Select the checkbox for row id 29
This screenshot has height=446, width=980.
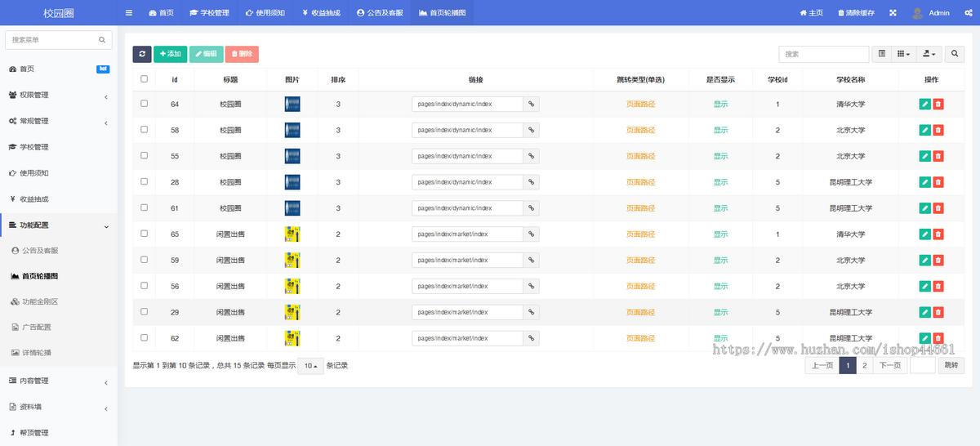145,312
